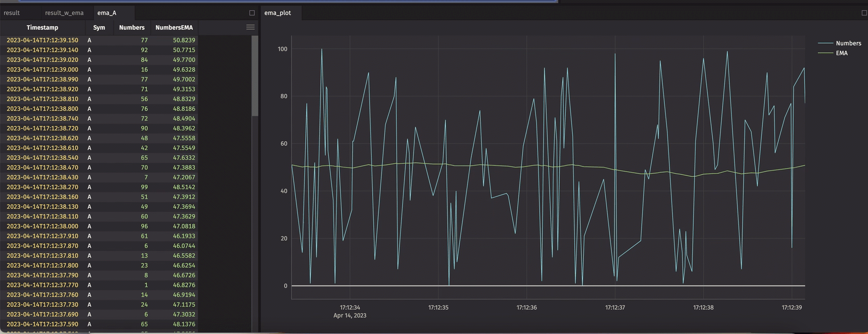Select the ema_A tab

107,13
